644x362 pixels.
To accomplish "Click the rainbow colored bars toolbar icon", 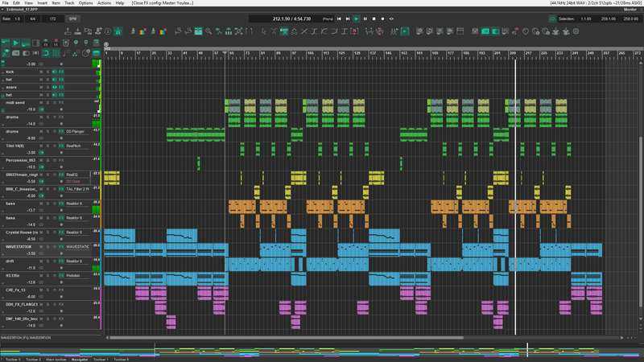I will (142, 31).
